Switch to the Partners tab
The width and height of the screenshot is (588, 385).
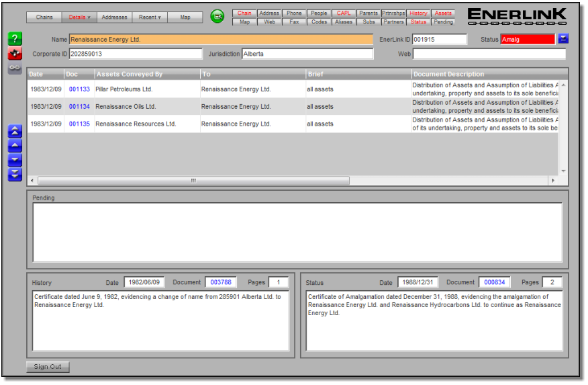(x=393, y=22)
